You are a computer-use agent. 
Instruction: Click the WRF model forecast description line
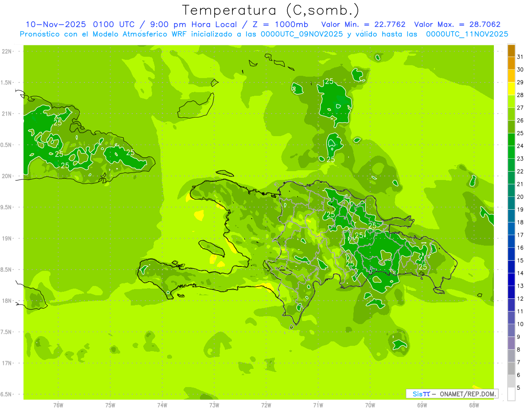(x=264, y=34)
